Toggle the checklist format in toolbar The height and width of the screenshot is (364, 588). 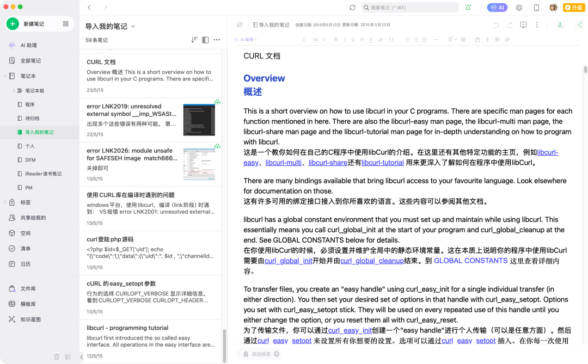click(424, 39)
